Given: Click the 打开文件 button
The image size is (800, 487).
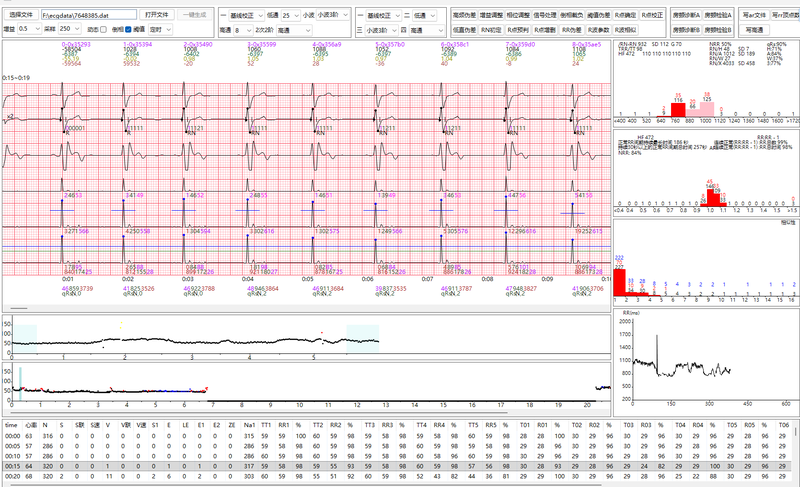Looking at the screenshot, I should coord(156,16).
